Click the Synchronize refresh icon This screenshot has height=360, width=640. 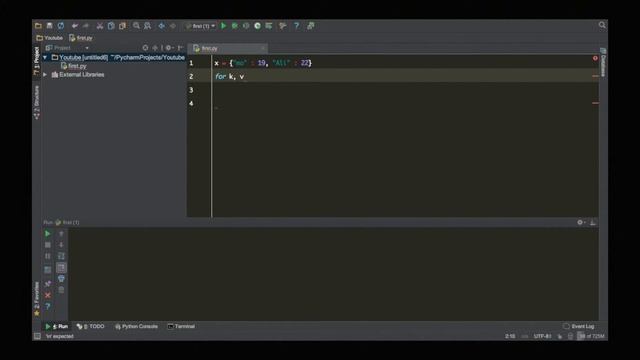[x=61, y=26]
